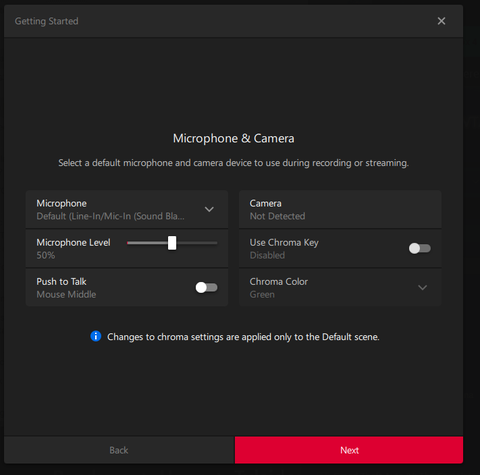Click the Microphone & Camera heading

tap(233, 138)
